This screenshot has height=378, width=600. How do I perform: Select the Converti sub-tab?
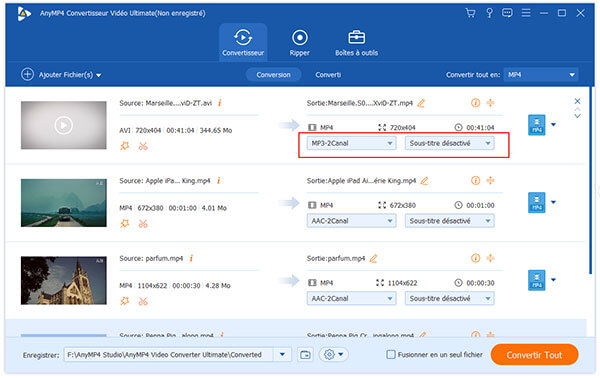[328, 75]
